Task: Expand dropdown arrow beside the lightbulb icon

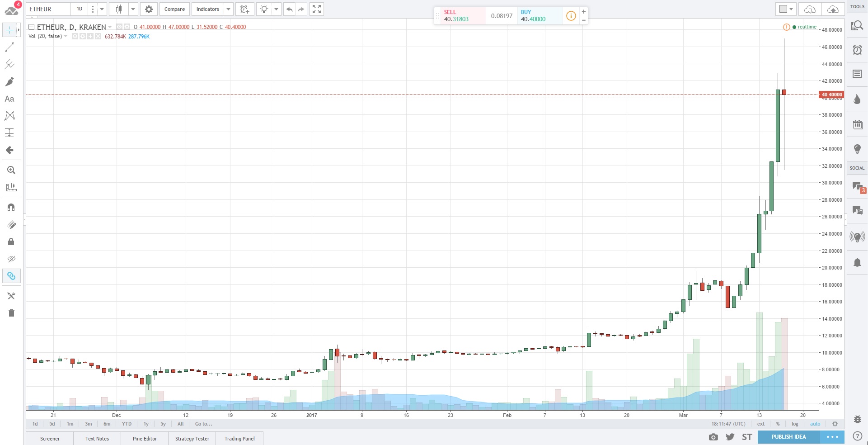Action: pos(276,9)
